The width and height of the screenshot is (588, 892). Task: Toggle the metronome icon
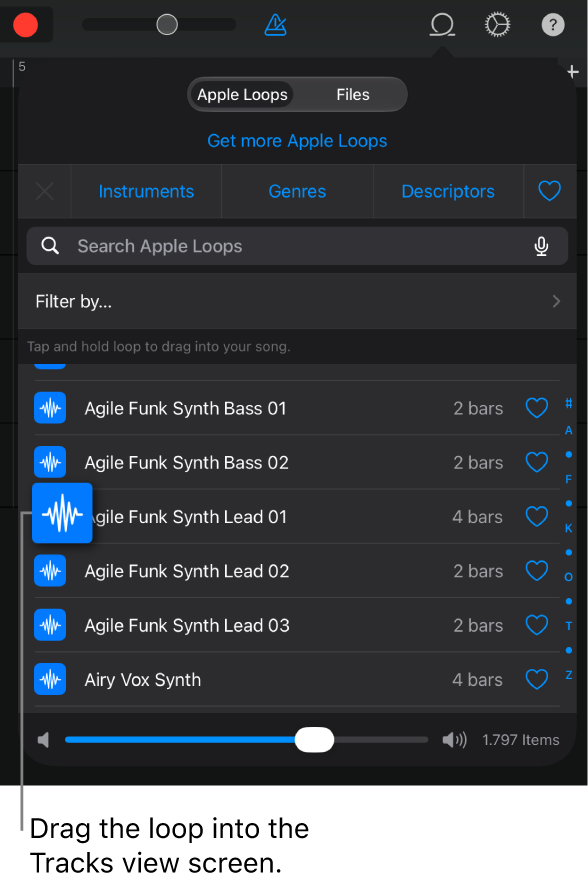276,25
